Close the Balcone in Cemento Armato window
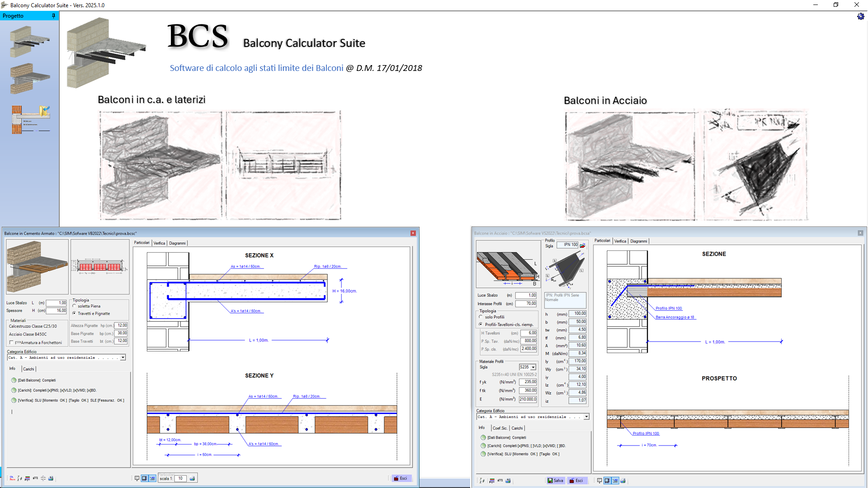Screen dimensions: 868x488 tap(413, 233)
